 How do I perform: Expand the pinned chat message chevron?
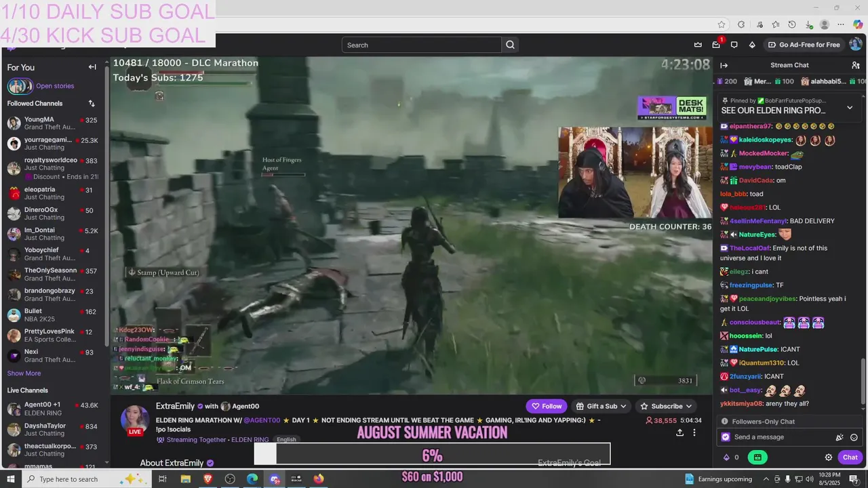850,108
